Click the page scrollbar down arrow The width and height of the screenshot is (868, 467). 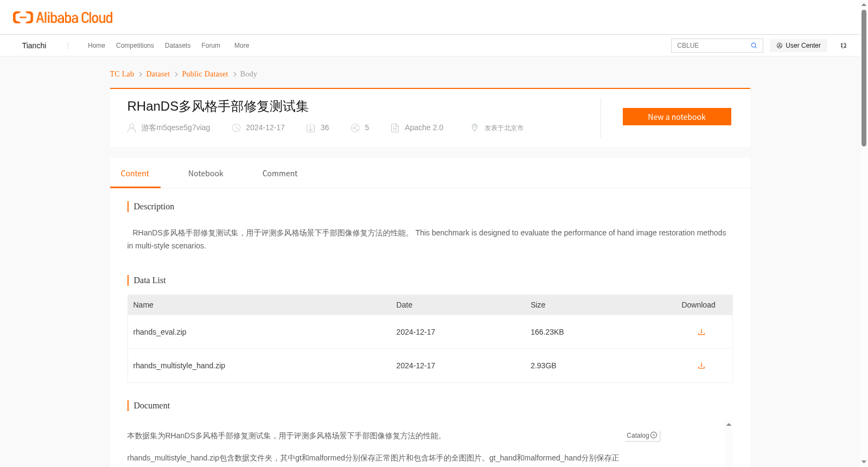coord(864,462)
